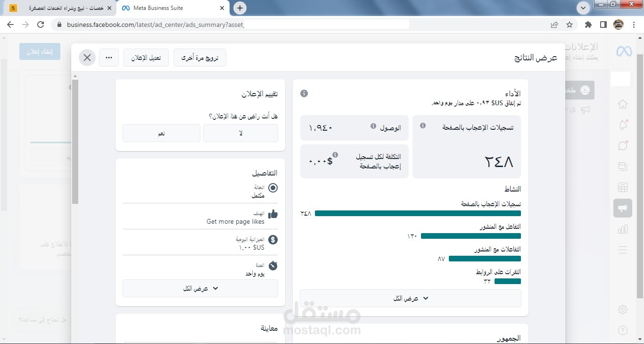This screenshot has width=644, height=344.
Task: Open info icon on page likes card
Action: point(423,126)
